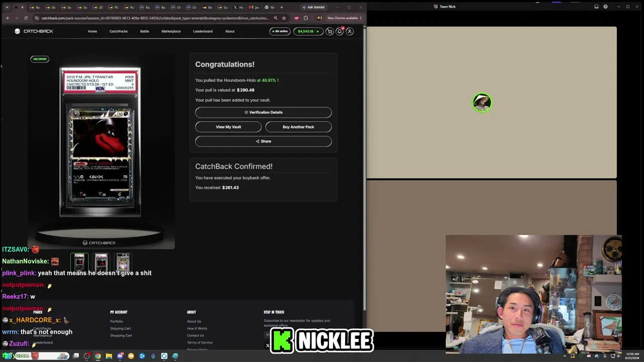Reload the page with the refresh icon
This screenshot has height=362, width=644.
pyautogui.click(x=26, y=18)
